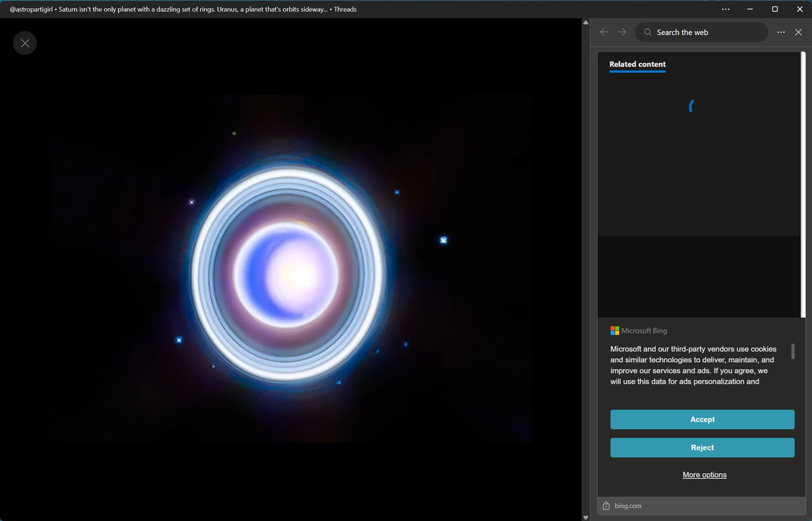The image size is (812, 521).
Task: Click the lock icon next to bing.com
Action: [606, 505]
